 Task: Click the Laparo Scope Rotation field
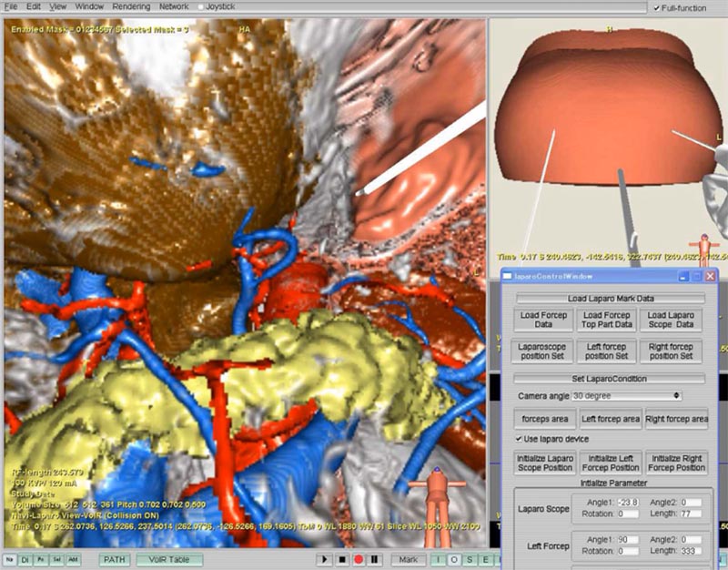coord(628,514)
